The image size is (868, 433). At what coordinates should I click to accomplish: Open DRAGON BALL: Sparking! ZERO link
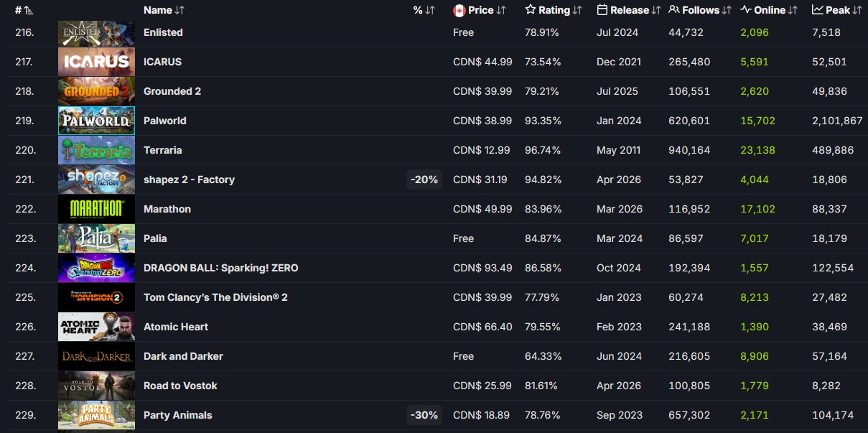pos(221,268)
